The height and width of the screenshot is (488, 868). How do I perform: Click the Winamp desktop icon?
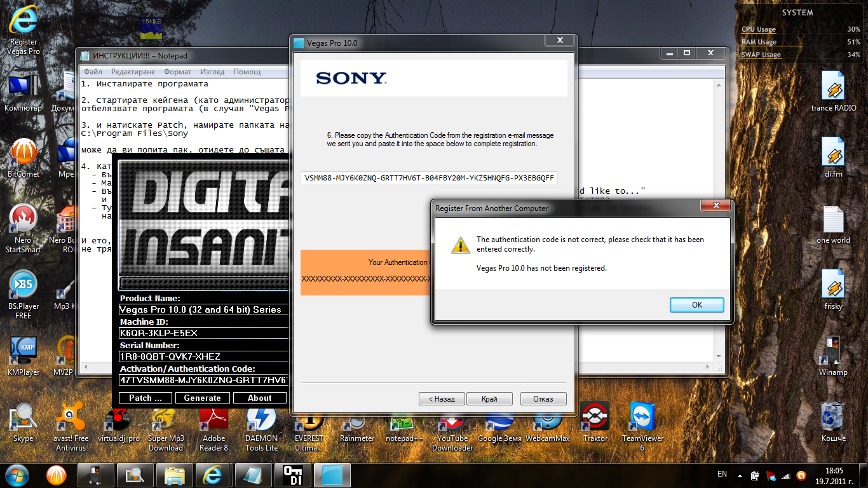(833, 356)
